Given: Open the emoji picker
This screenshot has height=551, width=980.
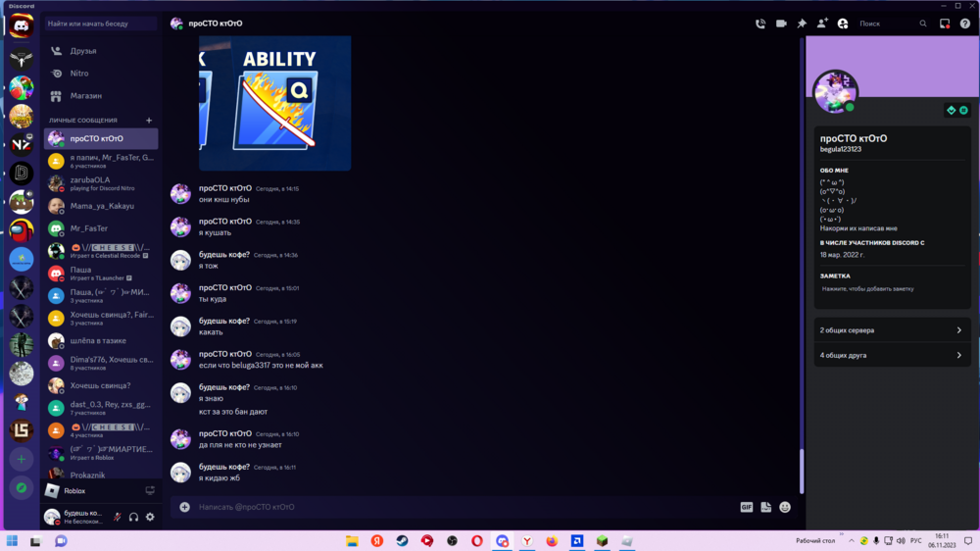Looking at the screenshot, I should coord(785,507).
